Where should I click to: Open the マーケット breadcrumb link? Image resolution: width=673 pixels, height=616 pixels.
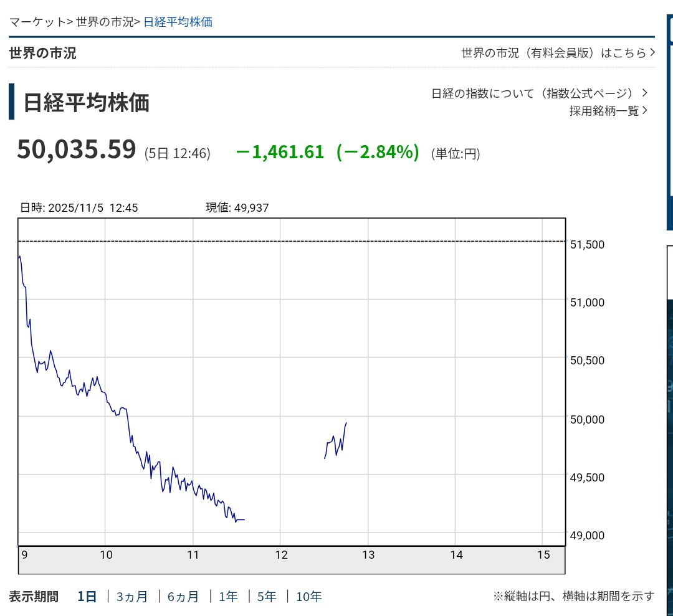(x=37, y=22)
